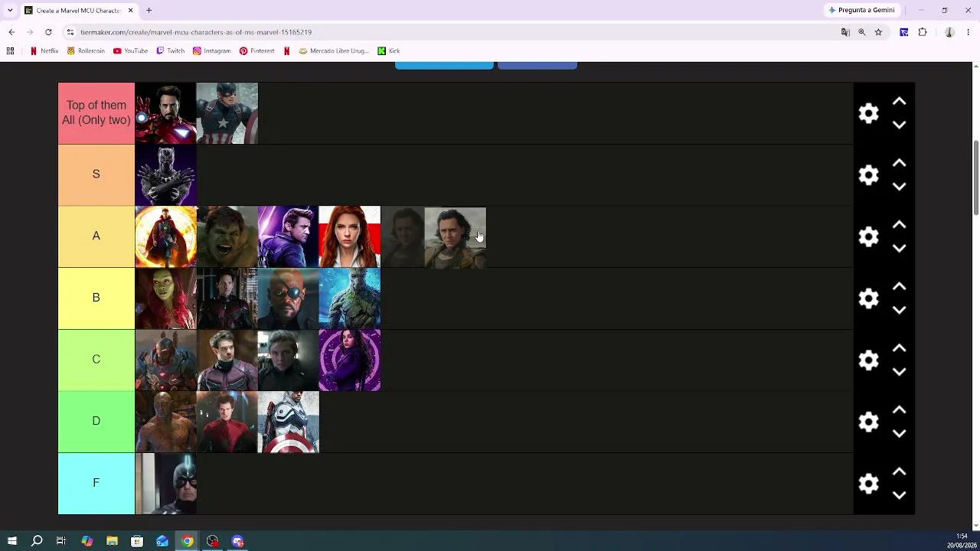Select the Captain America image in top tier
This screenshot has height=551, width=980.
pos(227,113)
